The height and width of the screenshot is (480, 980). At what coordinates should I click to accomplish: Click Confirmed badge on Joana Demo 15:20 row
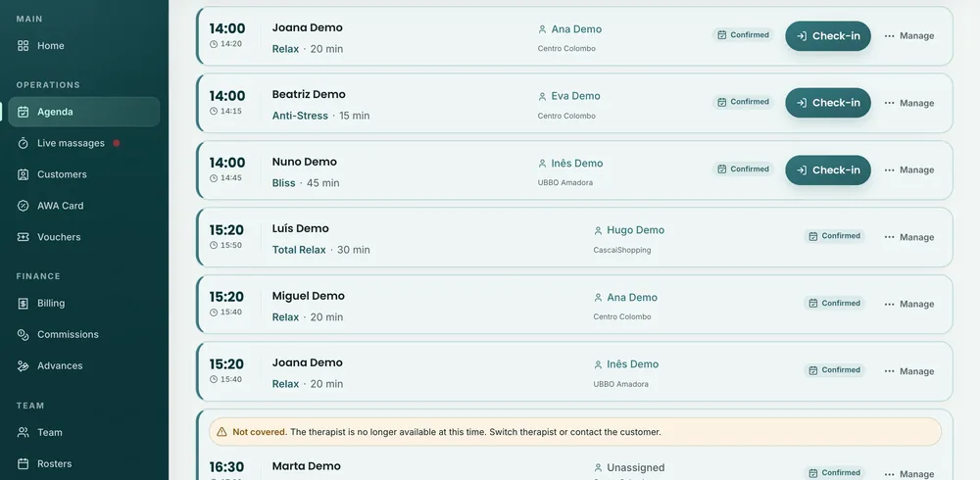coord(834,370)
